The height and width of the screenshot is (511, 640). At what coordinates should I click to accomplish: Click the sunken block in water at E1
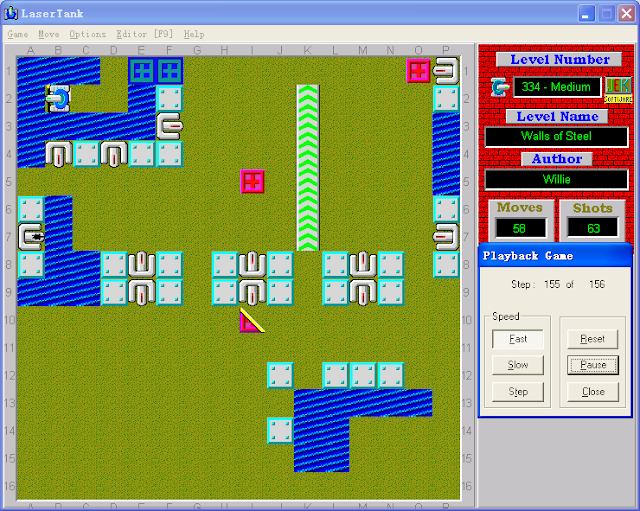[142, 71]
